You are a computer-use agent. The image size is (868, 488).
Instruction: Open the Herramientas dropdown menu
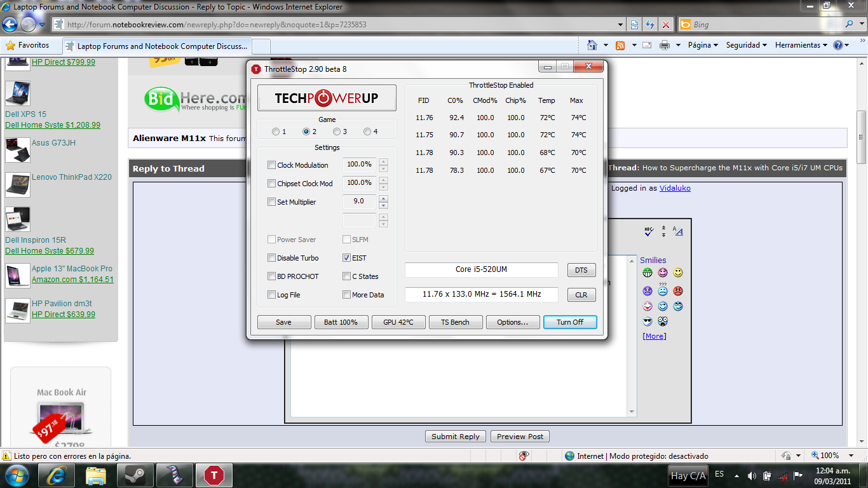tap(801, 45)
